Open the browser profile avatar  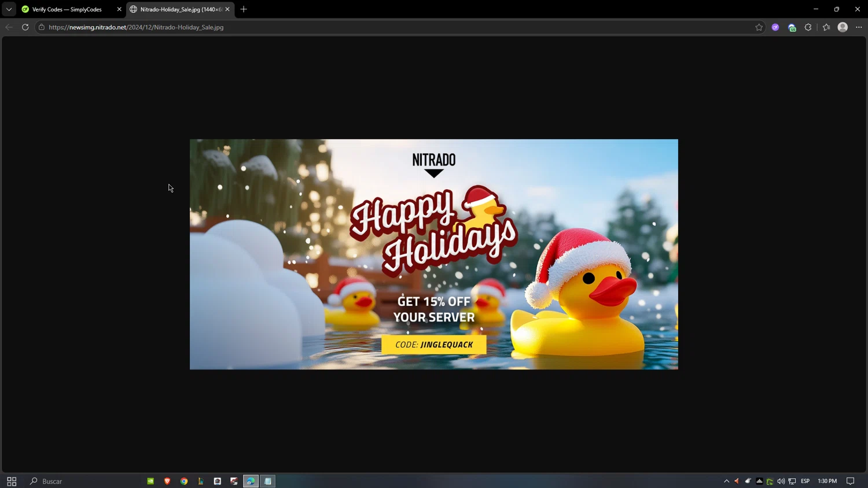843,27
